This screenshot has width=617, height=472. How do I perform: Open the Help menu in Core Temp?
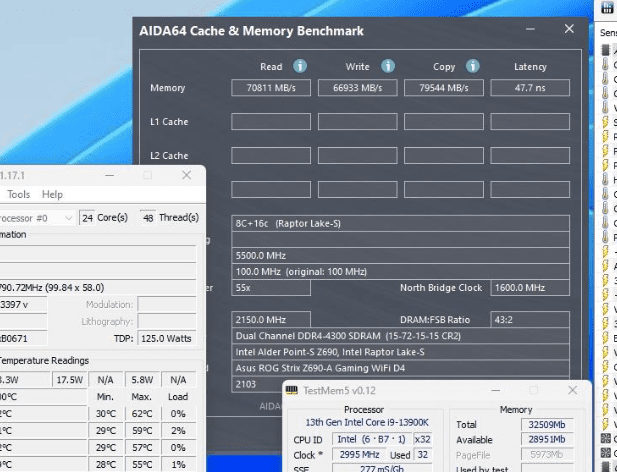point(52,194)
